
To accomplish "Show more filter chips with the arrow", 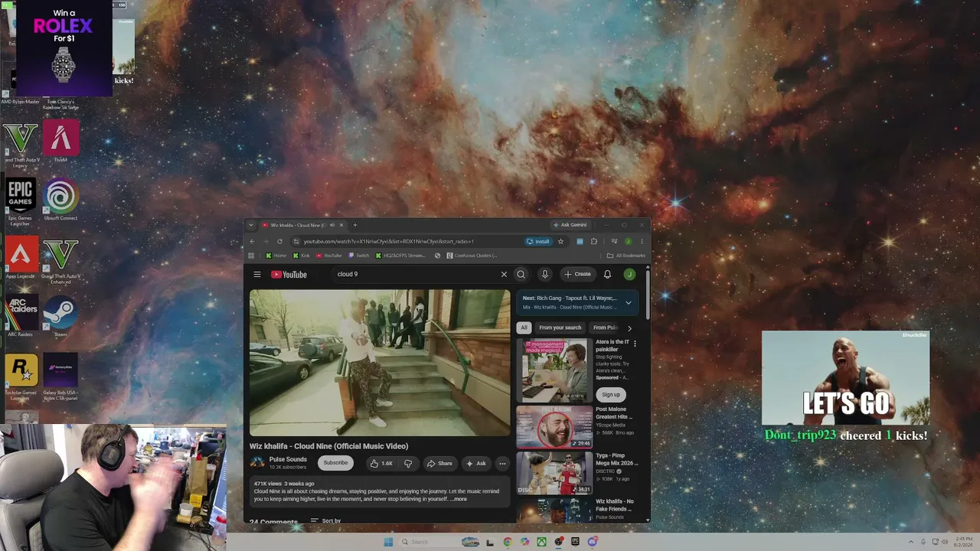I will [629, 328].
